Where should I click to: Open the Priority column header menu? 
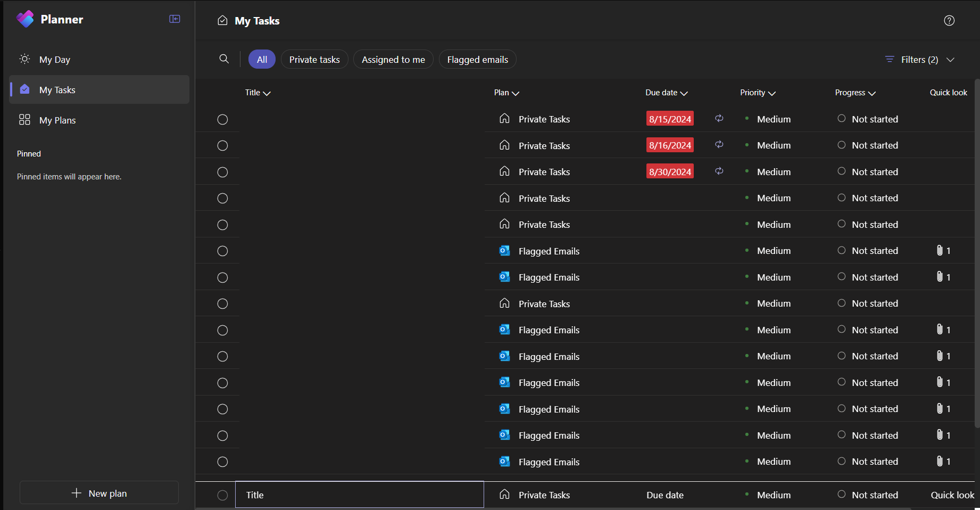(758, 93)
